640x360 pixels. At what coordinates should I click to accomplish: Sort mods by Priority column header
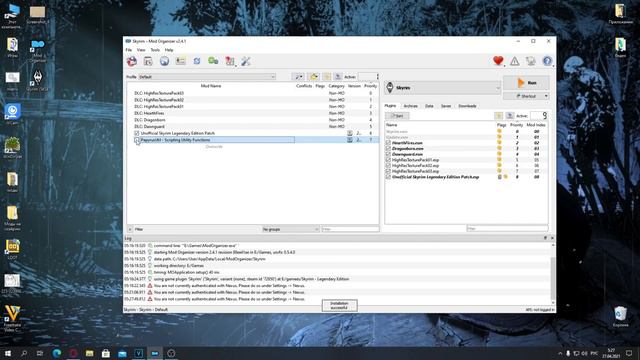tap(370, 86)
